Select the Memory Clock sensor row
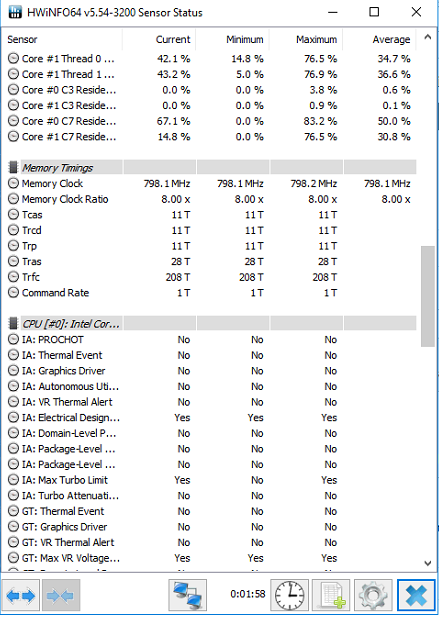The image size is (439, 617). (212, 183)
